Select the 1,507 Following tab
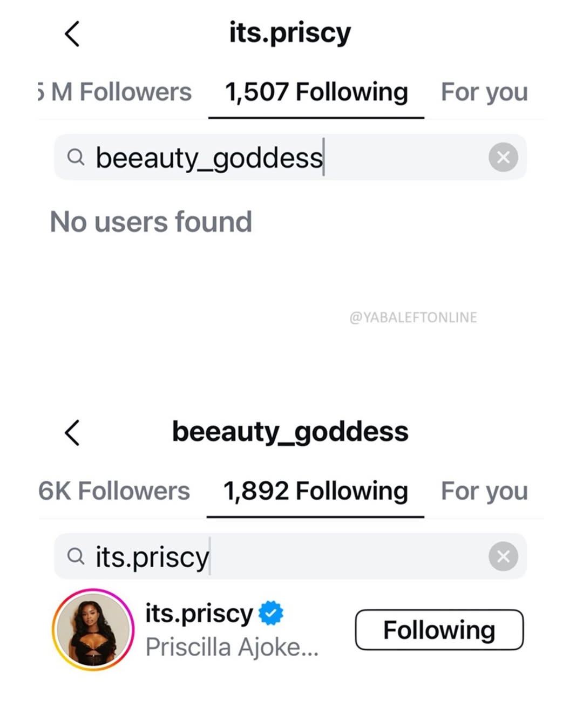 [x=316, y=92]
